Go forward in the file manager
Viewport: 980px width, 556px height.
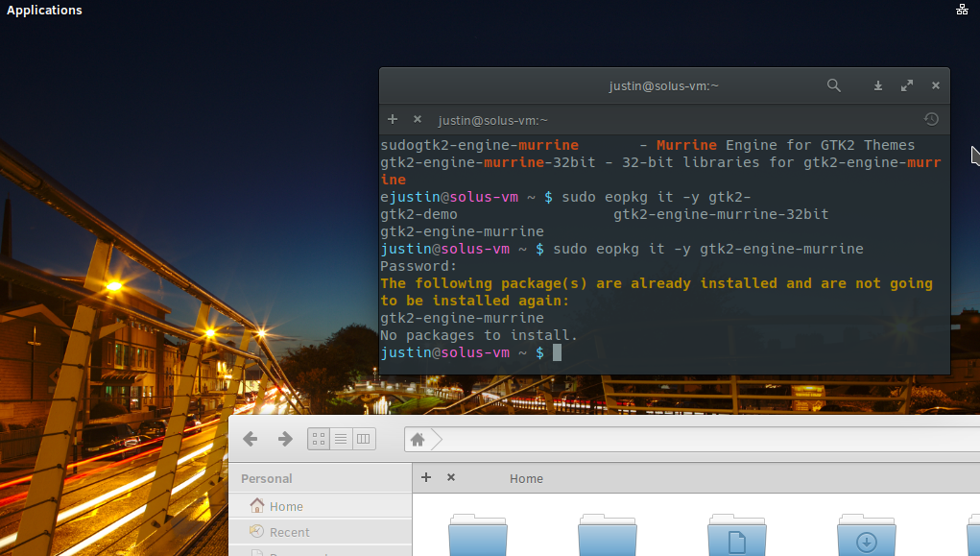pyautogui.click(x=285, y=439)
